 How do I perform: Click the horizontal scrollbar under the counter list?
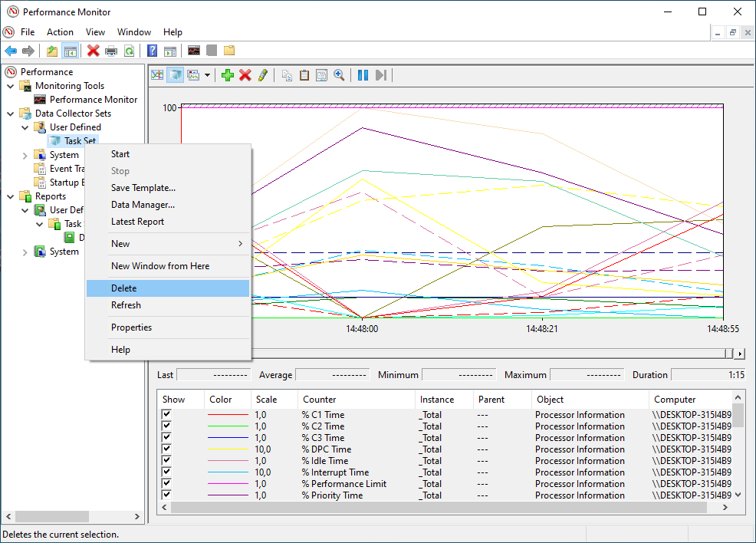click(x=445, y=507)
